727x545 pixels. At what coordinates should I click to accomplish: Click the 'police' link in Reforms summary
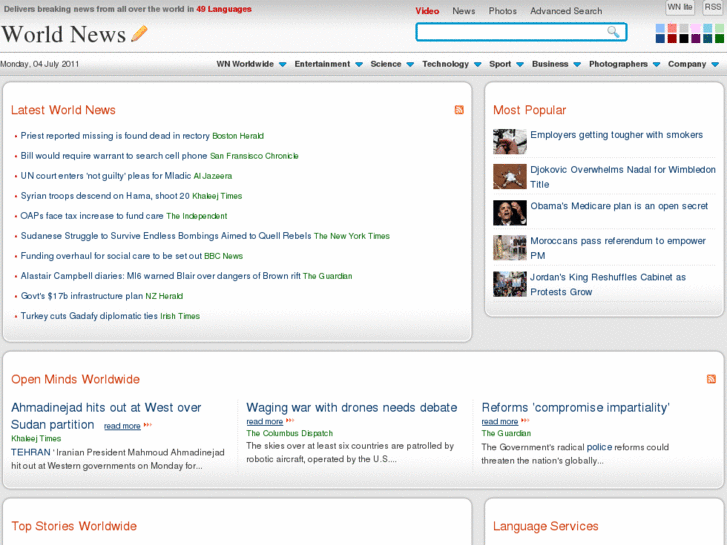[x=599, y=447]
